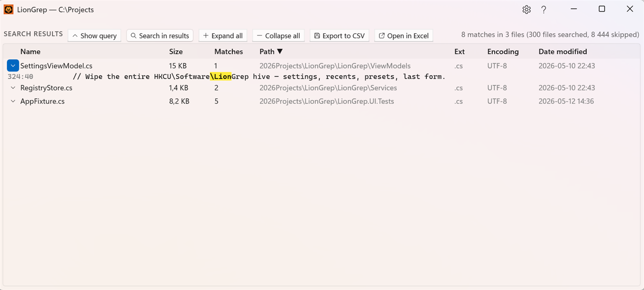Sort by the Encoding column header
The width and height of the screenshot is (644, 290).
coord(503,52)
